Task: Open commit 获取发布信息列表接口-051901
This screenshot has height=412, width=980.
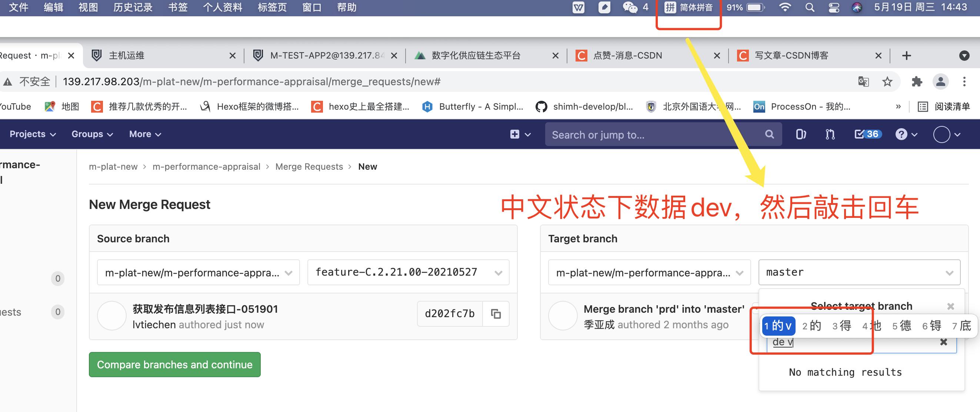Action: (x=205, y=309)
